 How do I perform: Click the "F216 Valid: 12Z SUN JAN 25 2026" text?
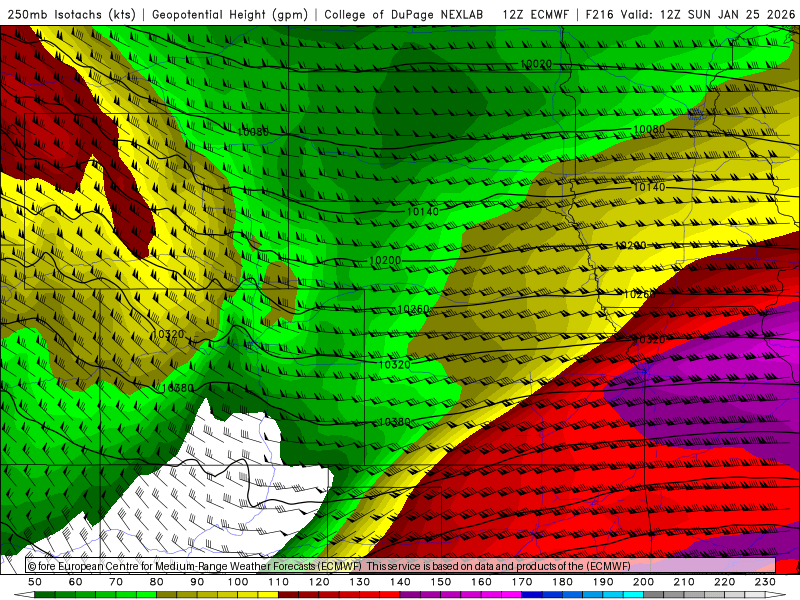click(690, 15)
